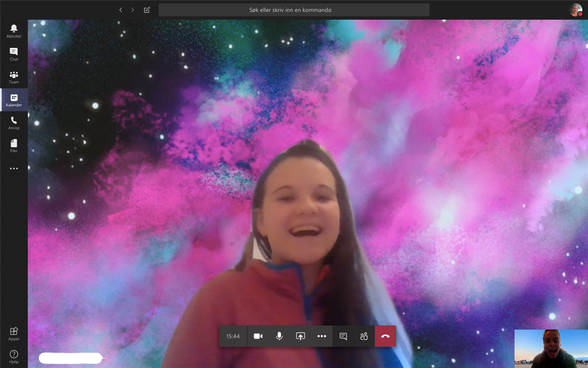Screen dimensions: 588x368
Task: Navigate forward with the right arrow
Action: point(132,10)
